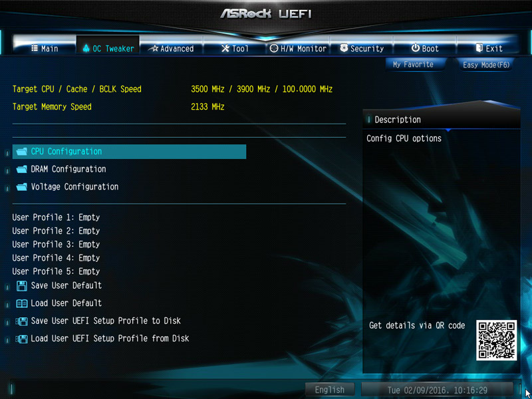Screen dimensions: 532x399
Task: Click the Advanced tab star icon
Action: tap(154, 49)
